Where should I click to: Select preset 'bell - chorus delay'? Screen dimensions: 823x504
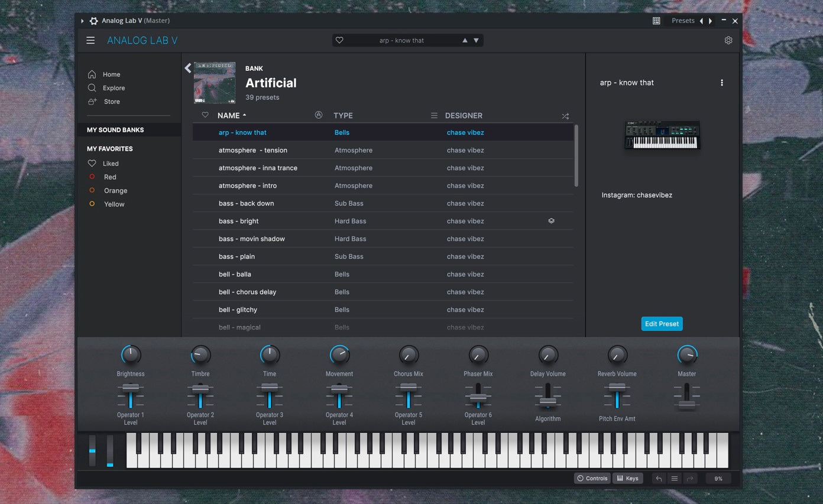click(x=383, y=292)
